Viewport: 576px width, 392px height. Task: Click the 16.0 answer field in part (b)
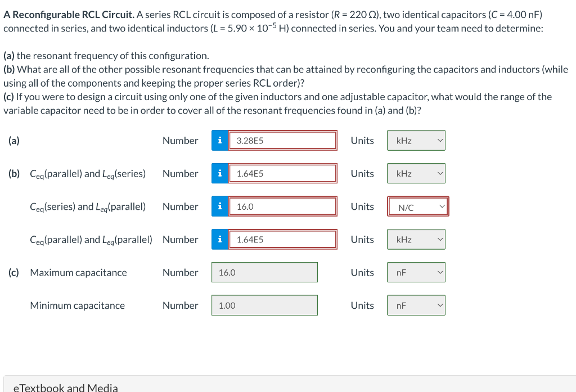283,206
